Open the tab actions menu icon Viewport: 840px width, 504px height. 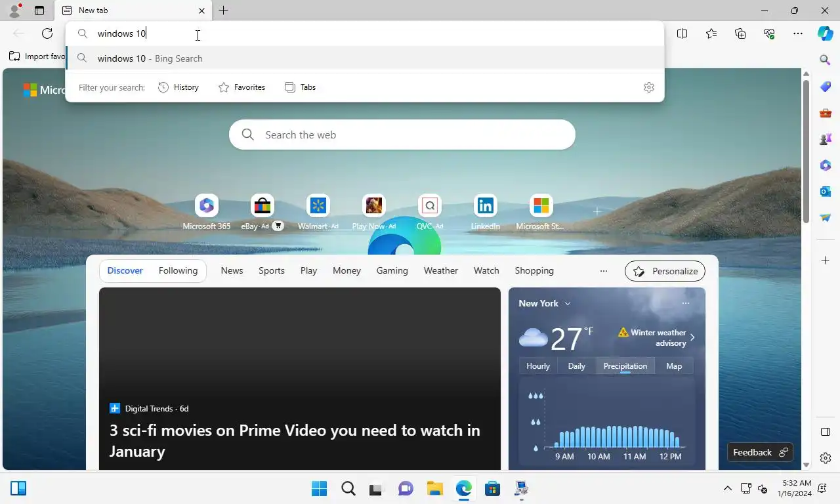click(39, 10)
